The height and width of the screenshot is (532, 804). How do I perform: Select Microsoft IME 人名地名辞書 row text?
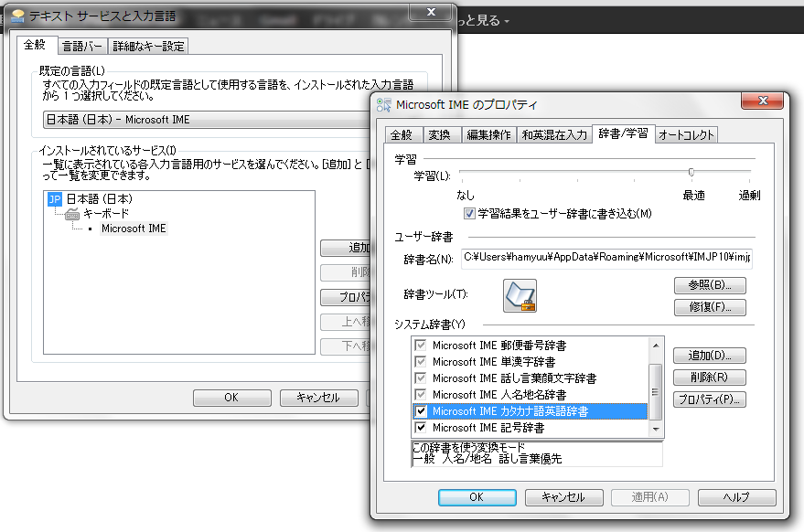click(x=499, y=395)
